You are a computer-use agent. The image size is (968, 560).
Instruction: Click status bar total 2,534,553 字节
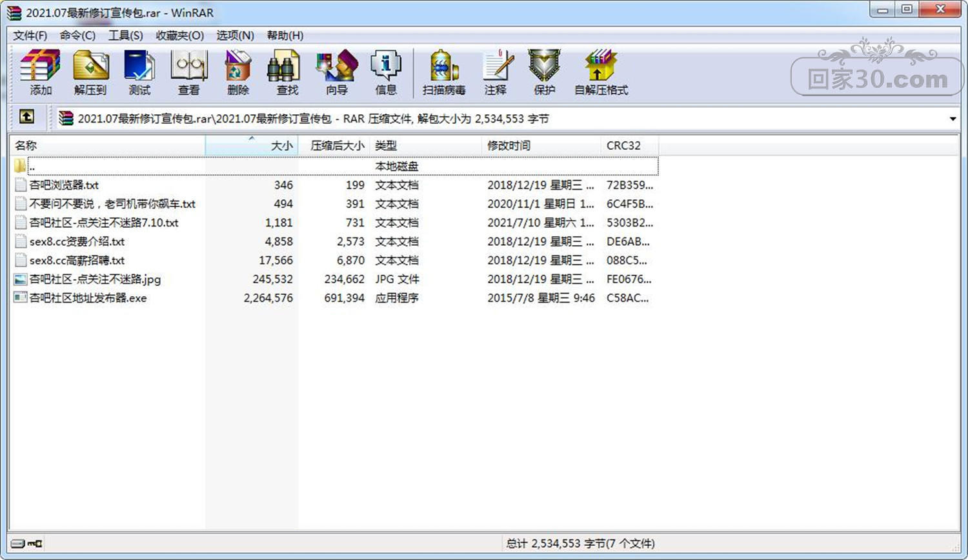[580, 544]
